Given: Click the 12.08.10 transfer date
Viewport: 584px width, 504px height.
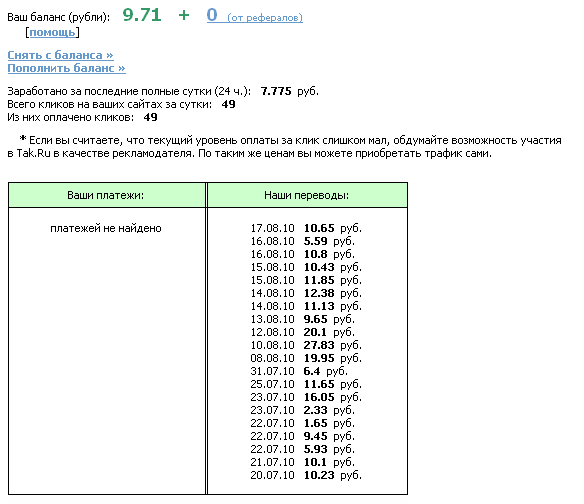Looking at the screenshot, I should (x=272, y=332).
